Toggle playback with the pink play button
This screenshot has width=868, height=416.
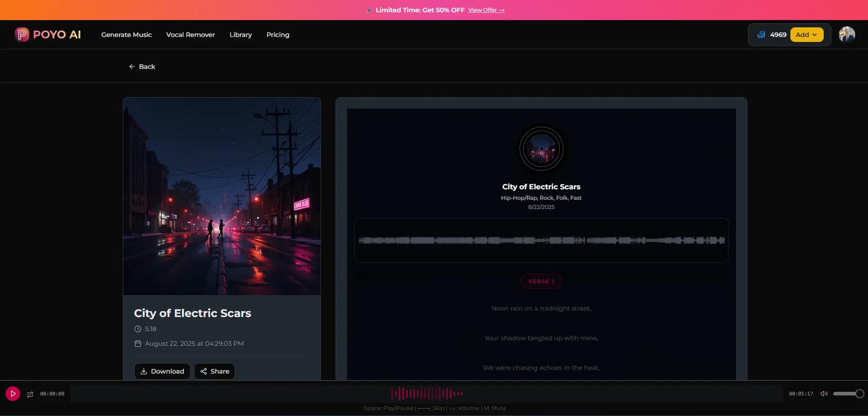[x=12, y=393]
